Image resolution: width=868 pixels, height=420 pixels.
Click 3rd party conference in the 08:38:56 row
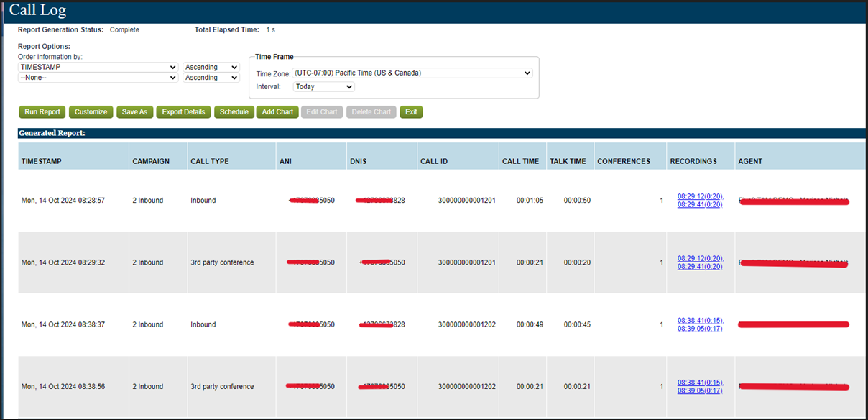[x=222, y=386]
